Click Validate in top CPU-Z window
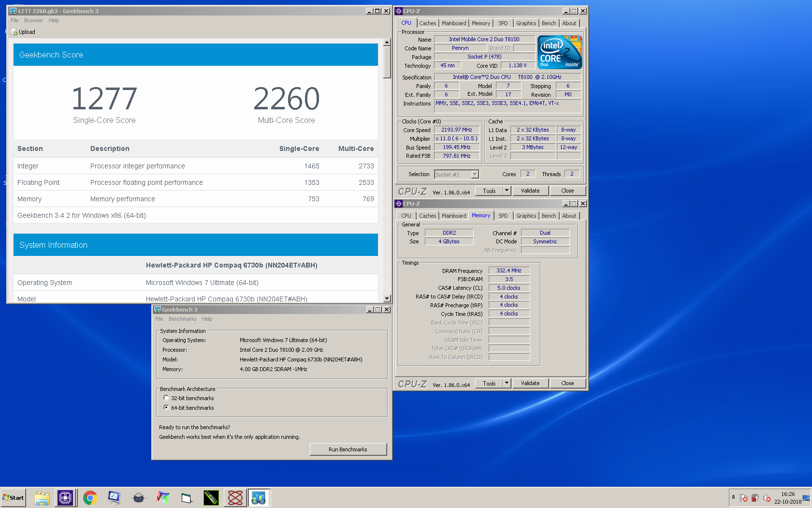Screen dimensions: 812x508 [x=530, y=191]
